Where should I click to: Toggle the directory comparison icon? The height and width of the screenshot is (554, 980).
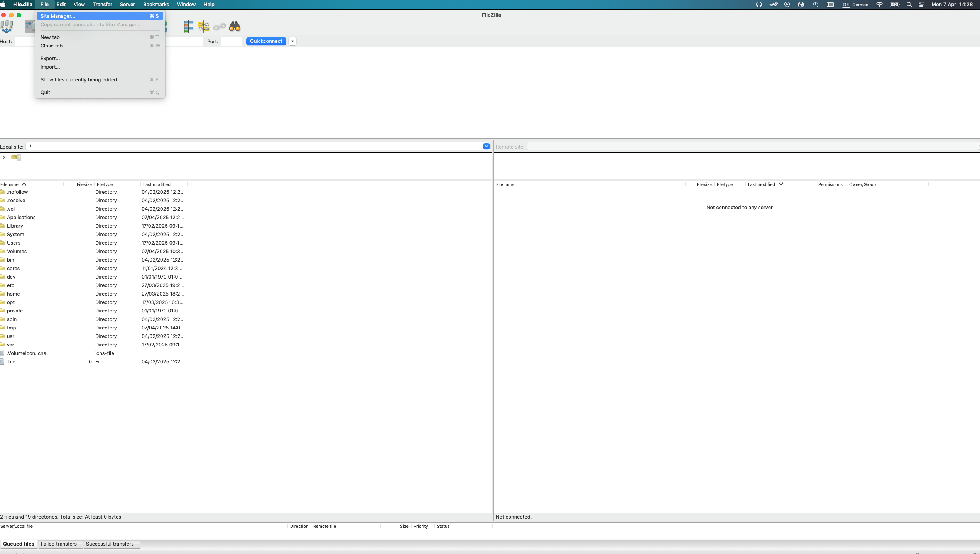pyautogui.click(x=203, y=26)
